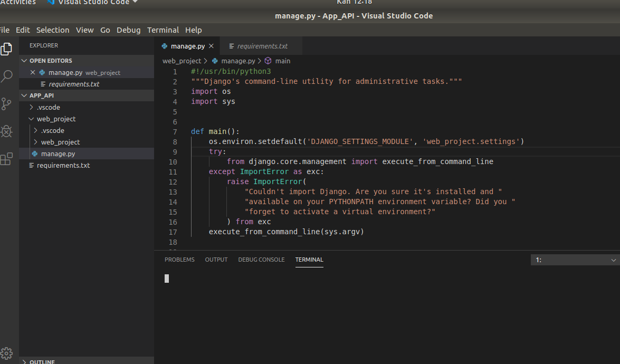Switch to the Output panel tab
The width and height of the screenshot is (620, 364).
[216, 260]
